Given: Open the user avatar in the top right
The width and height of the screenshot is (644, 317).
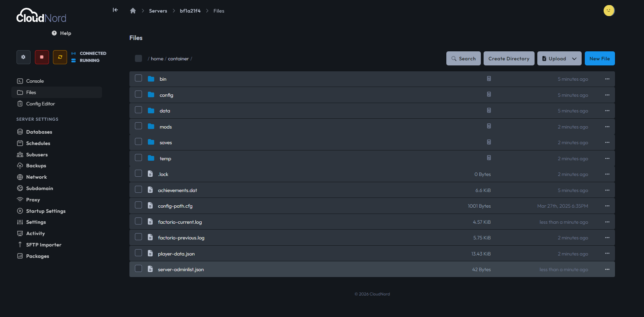Looking at the screenshot, I should point(609,11).
